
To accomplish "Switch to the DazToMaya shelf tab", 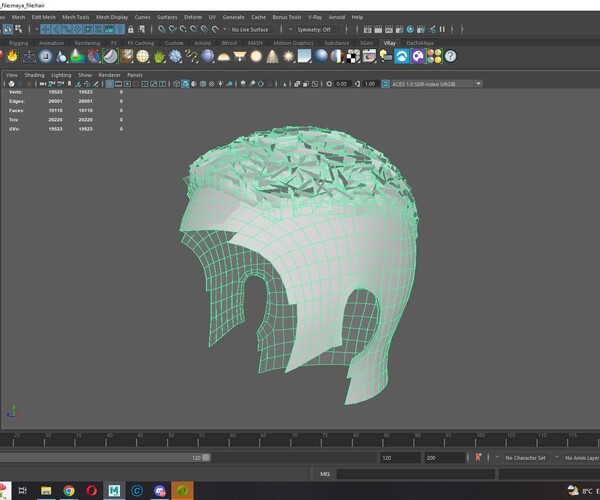I will point(420,43).
